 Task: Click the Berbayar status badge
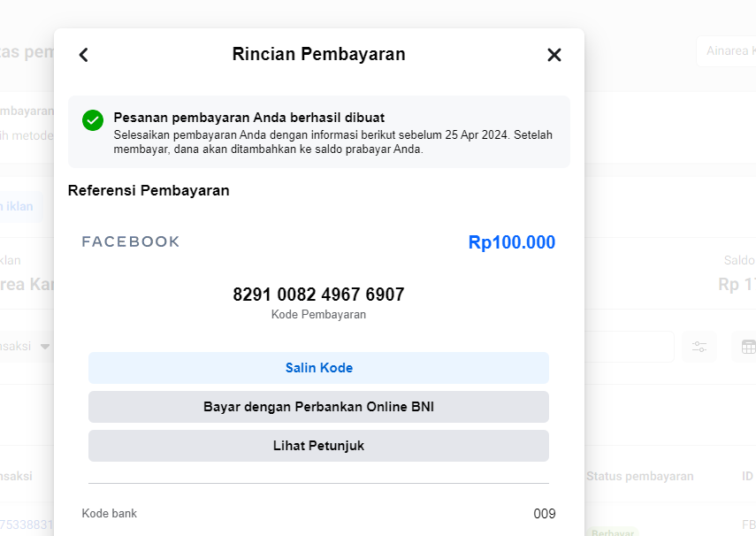[x=612, y=532]
